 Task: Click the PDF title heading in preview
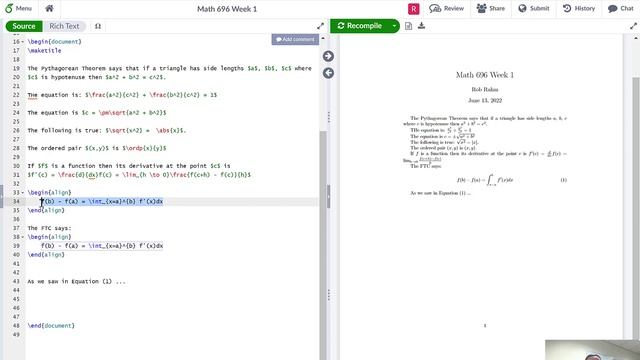pyautogui.click(x=484, y=75)
